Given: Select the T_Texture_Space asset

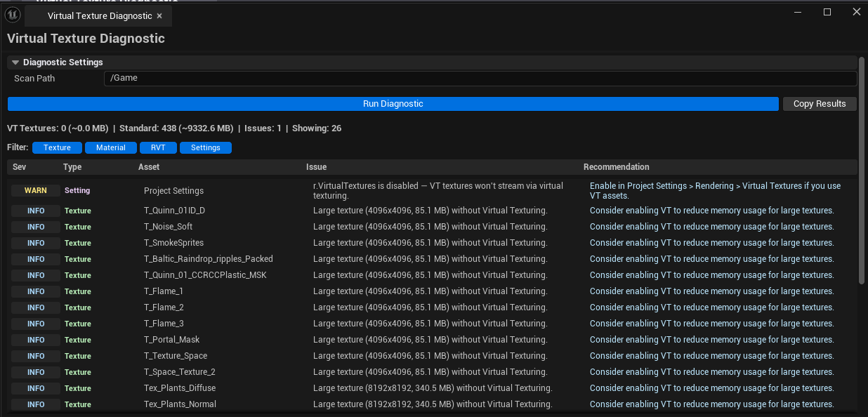Looking at the screenshot, I should tap(176, 356).
